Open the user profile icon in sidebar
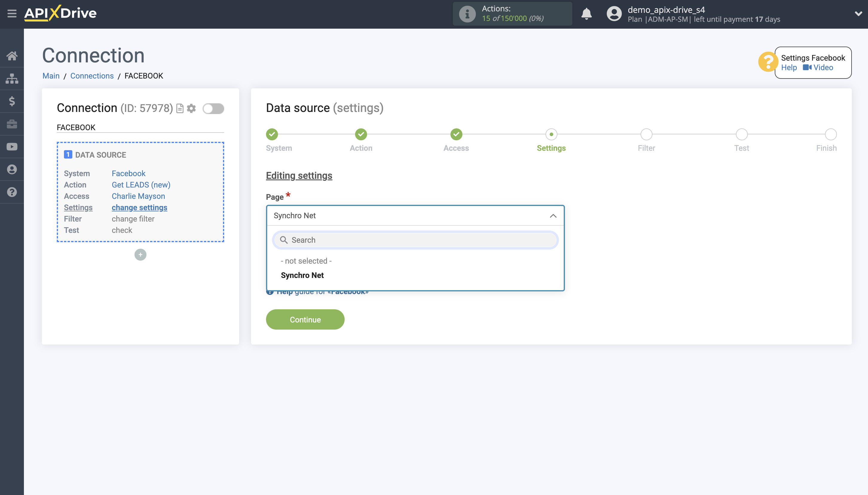868x495 pixels. tap(12, 169)
